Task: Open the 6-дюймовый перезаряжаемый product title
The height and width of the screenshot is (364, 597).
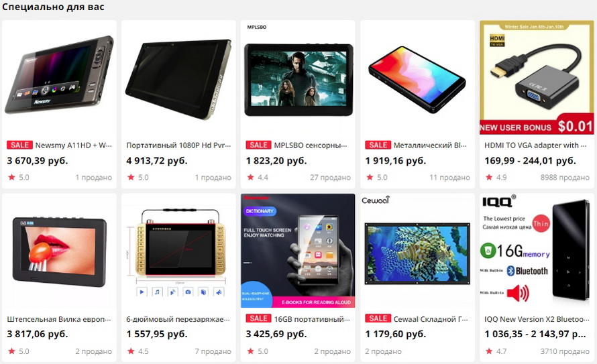Action: pos(178,319)
